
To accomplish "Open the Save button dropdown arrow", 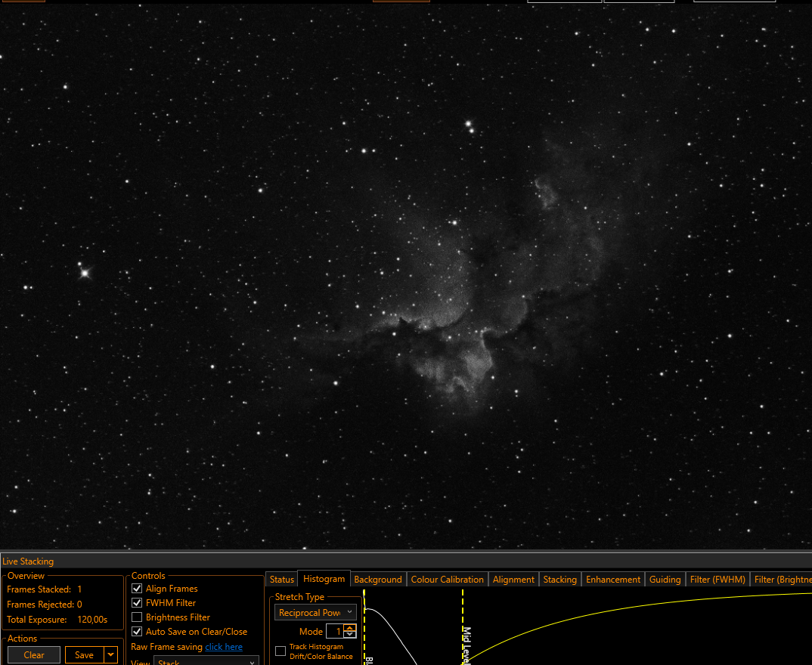I will (x=111, y=654).
